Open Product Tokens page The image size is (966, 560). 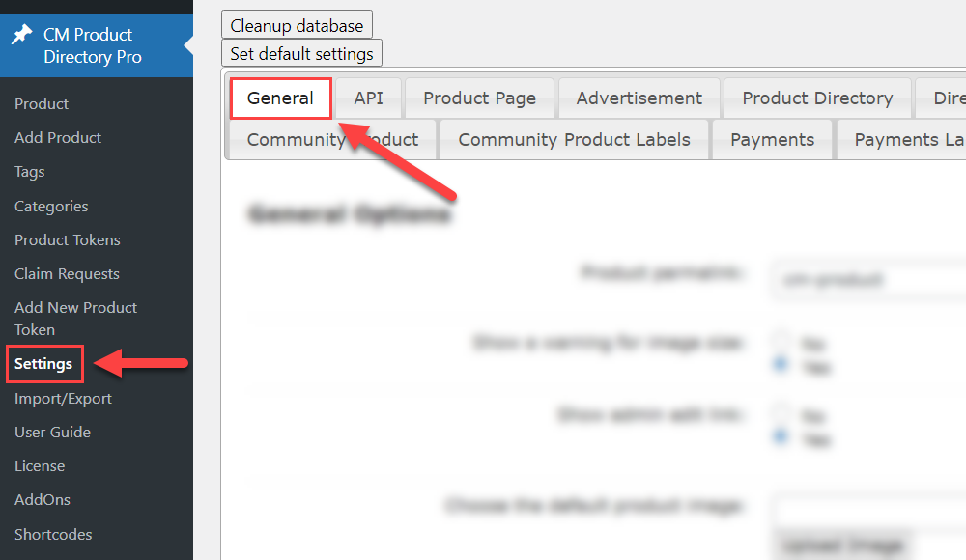click(x=68, y=240)
